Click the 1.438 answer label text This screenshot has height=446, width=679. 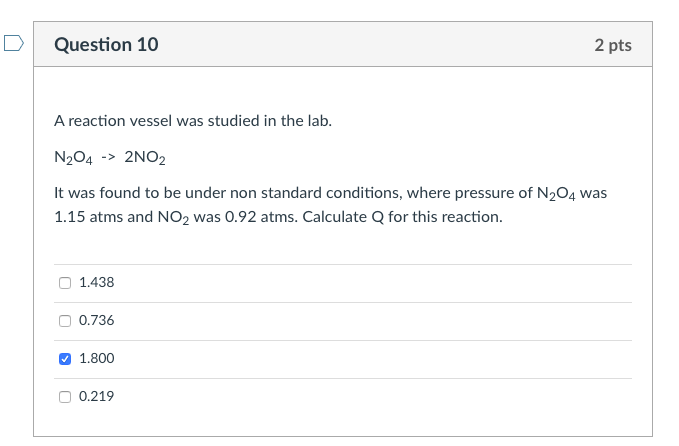tap(96, 283)
